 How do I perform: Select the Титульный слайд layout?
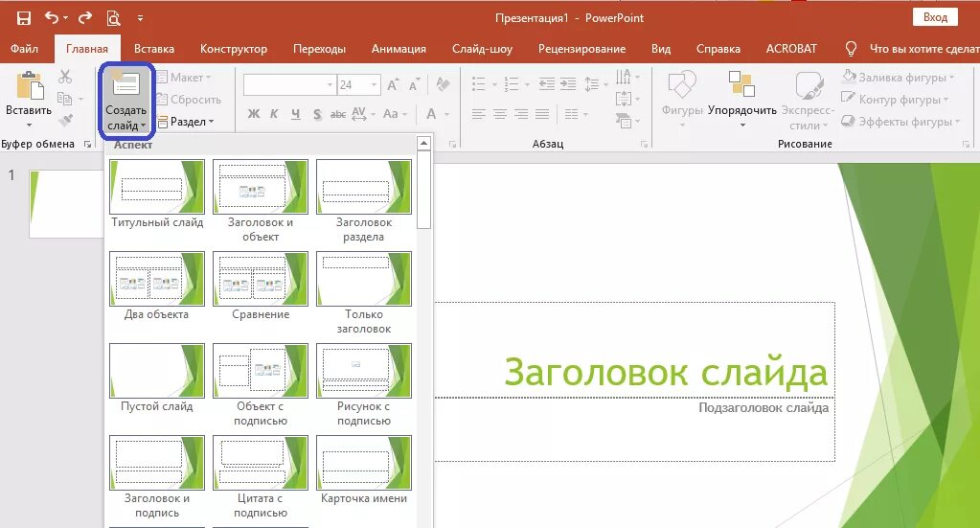click(x=157, y=195)
